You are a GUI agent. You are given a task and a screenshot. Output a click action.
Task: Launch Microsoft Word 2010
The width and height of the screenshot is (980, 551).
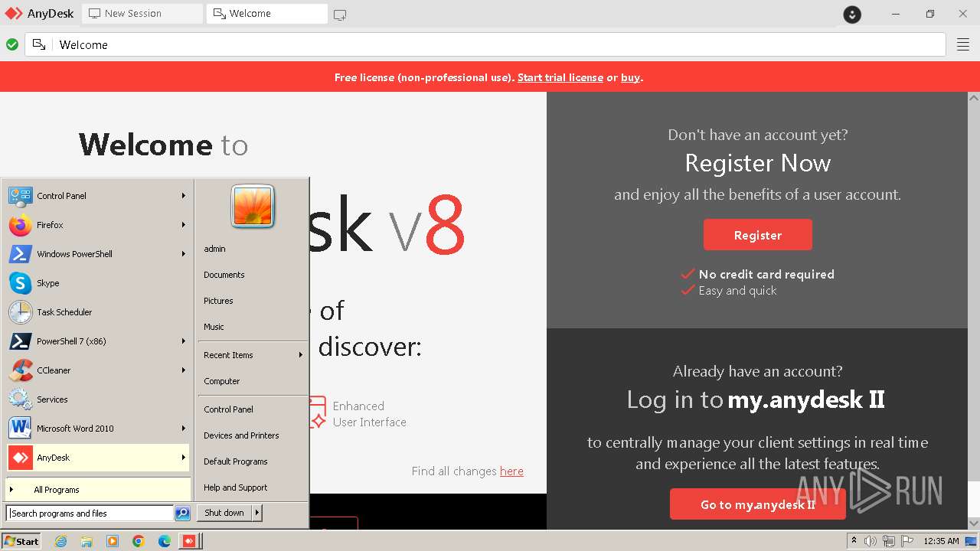[x=98, y=429]
